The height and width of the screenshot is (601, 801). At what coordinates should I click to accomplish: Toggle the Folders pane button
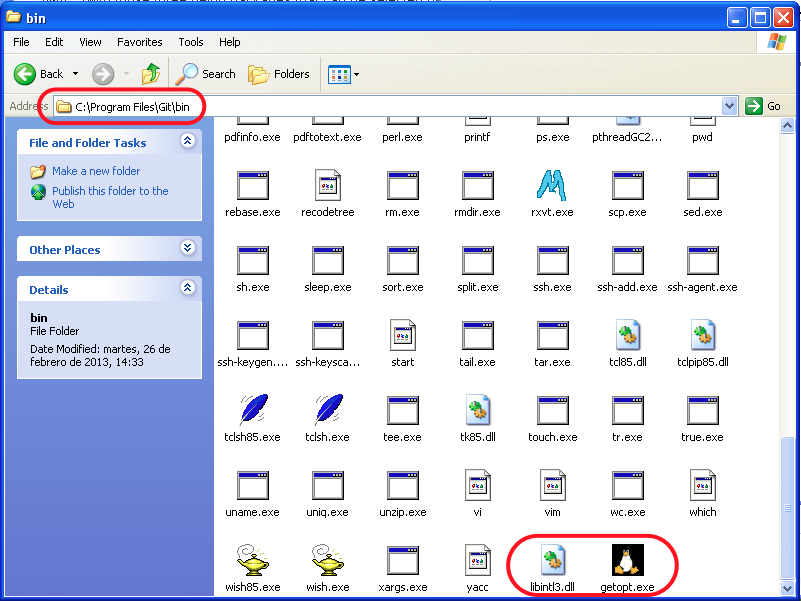pyautogui.click(x=279, y=74)
